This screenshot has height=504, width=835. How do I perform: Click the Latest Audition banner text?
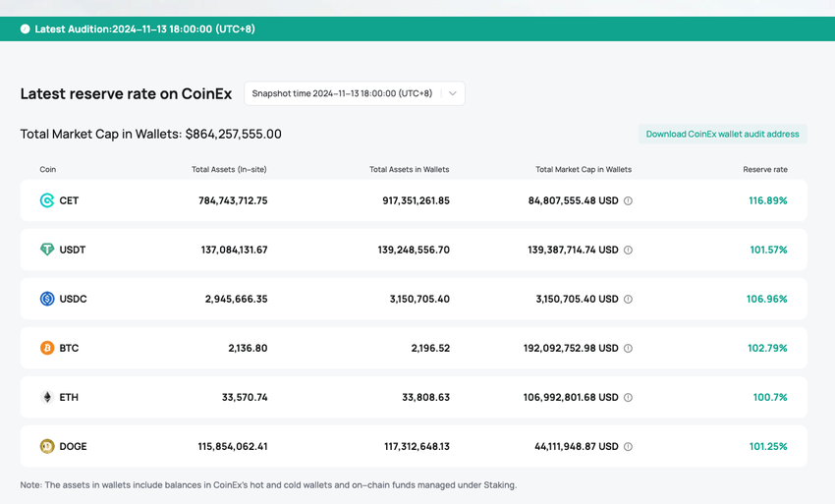pos(144,29)
